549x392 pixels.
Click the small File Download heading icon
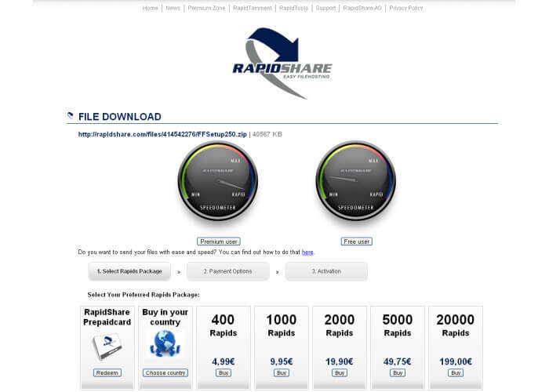(70, 115)
